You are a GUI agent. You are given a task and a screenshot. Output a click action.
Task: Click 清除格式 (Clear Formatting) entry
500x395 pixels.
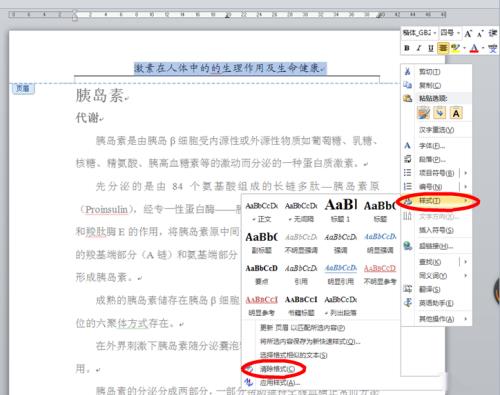pos(277,369)
